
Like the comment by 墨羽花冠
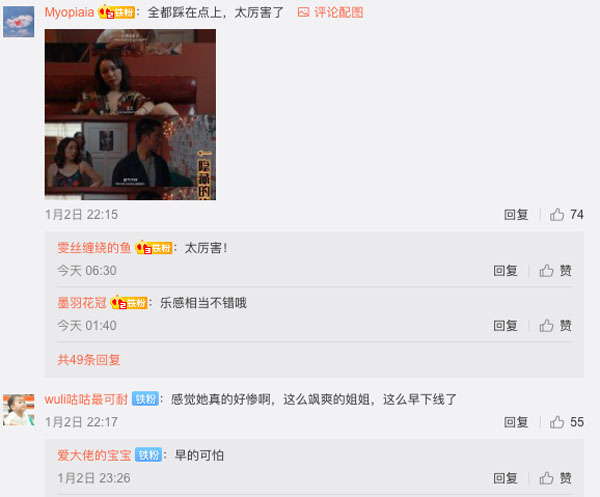tap(555, 326)
